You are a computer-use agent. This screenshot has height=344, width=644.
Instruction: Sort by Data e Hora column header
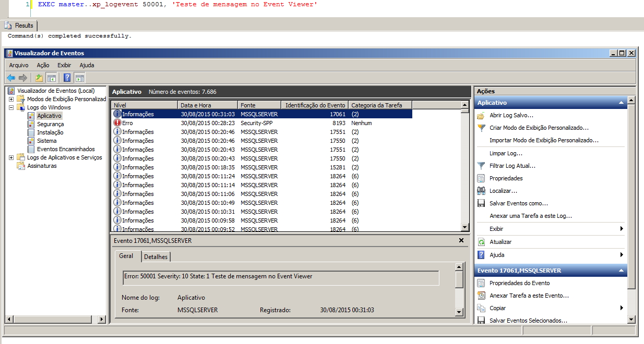tap(208, 105)
